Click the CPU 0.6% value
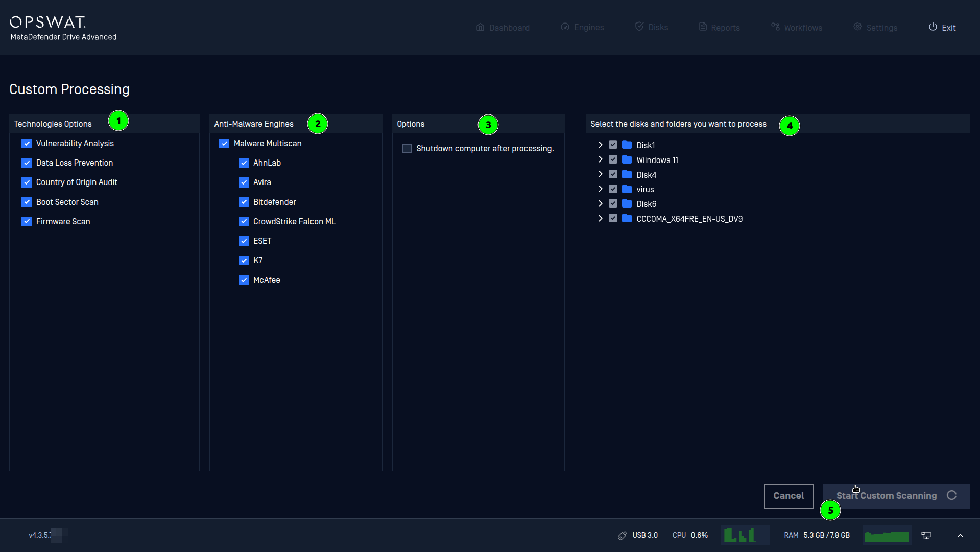The height and width of the screenshot is (552, 980). (x=699, y=535)
